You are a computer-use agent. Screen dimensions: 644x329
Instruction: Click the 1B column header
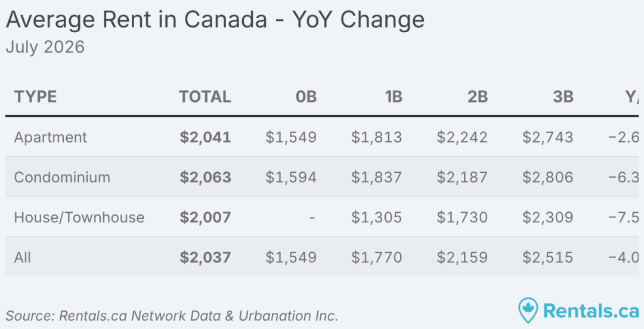pos(393,97)
